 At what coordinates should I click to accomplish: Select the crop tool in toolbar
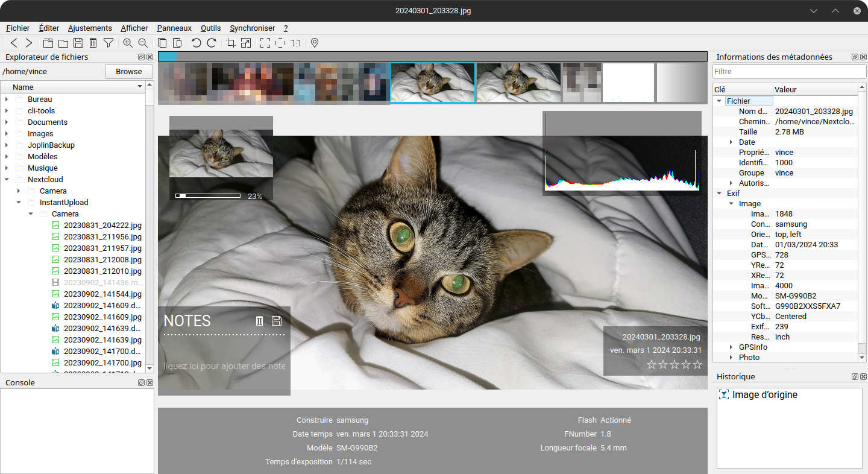[230, 43]
